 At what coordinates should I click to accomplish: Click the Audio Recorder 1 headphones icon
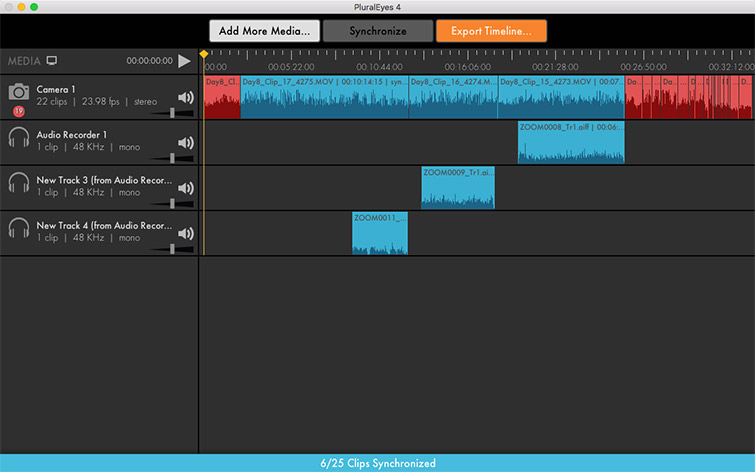(x=19, y=137)
